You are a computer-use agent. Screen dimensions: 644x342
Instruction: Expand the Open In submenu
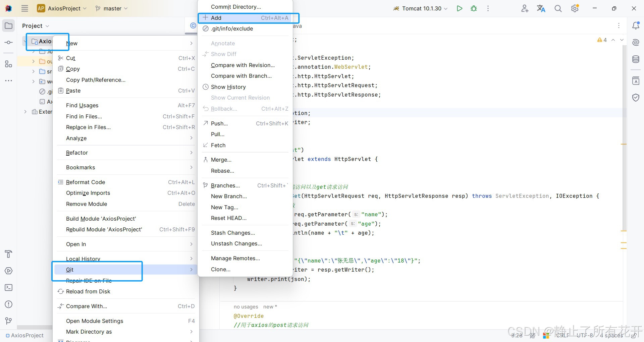[x=126, y=244]
